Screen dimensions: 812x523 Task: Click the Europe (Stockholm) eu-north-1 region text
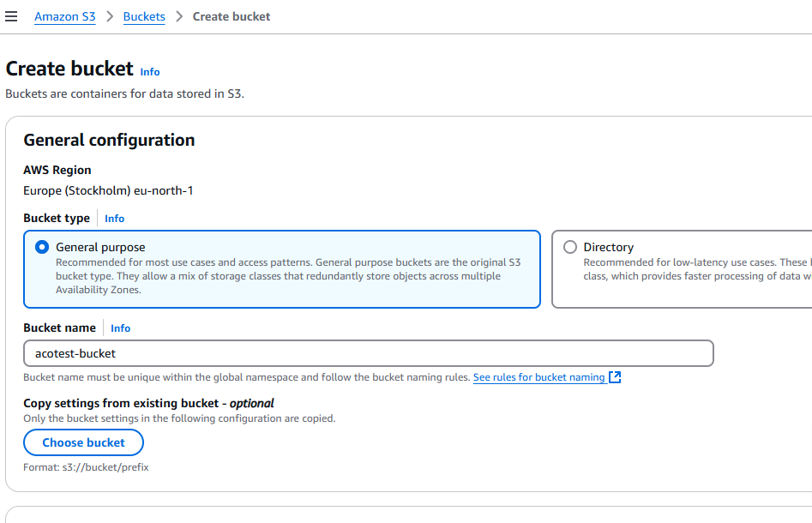pyautogui.click(x=108, y=190)
